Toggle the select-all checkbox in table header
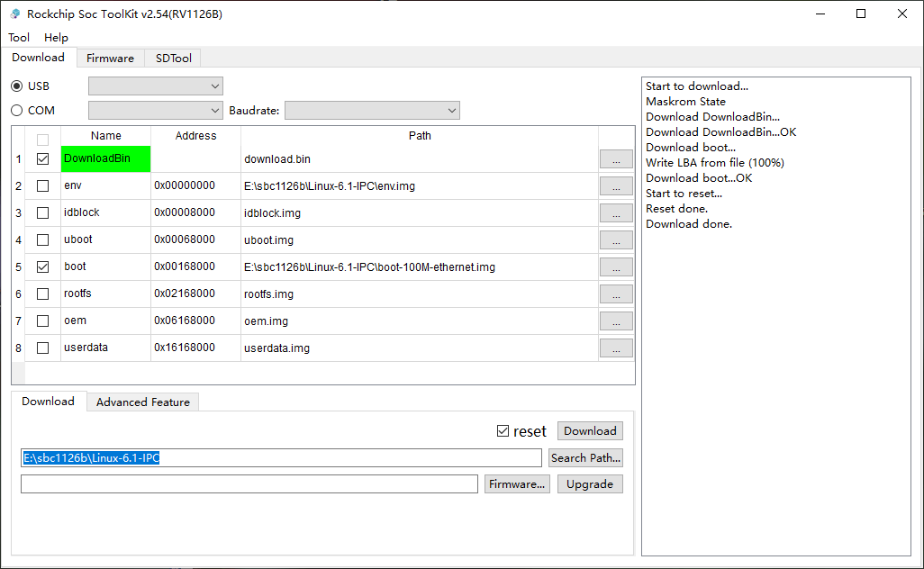 (x=42, y=140)
